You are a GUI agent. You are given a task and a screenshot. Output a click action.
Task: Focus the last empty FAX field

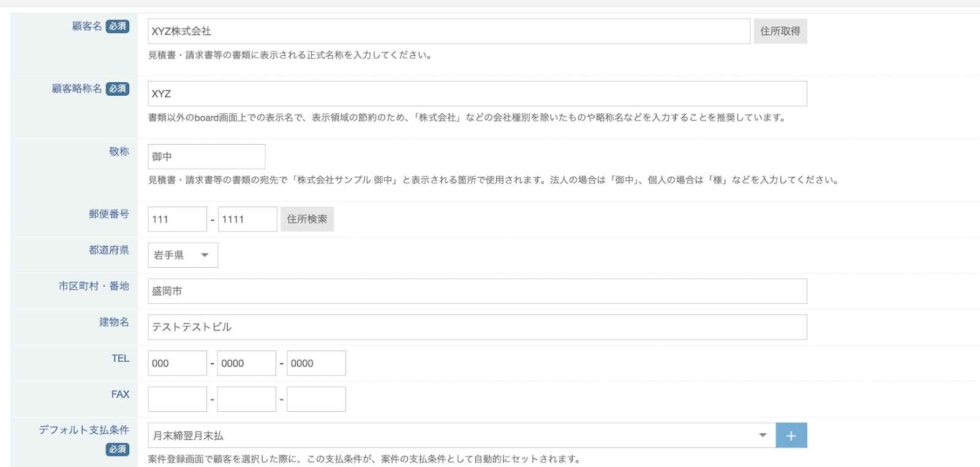tap(316, 400)
